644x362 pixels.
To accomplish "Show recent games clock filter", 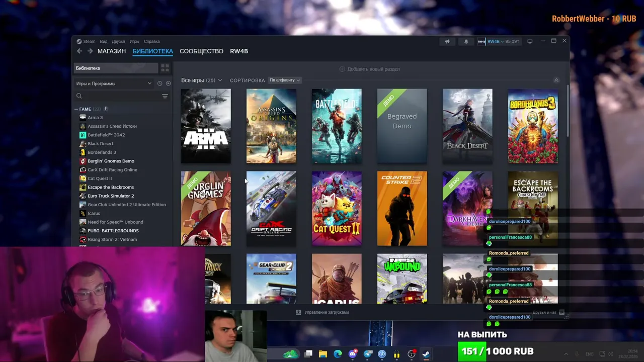I will tap(159, 83).
